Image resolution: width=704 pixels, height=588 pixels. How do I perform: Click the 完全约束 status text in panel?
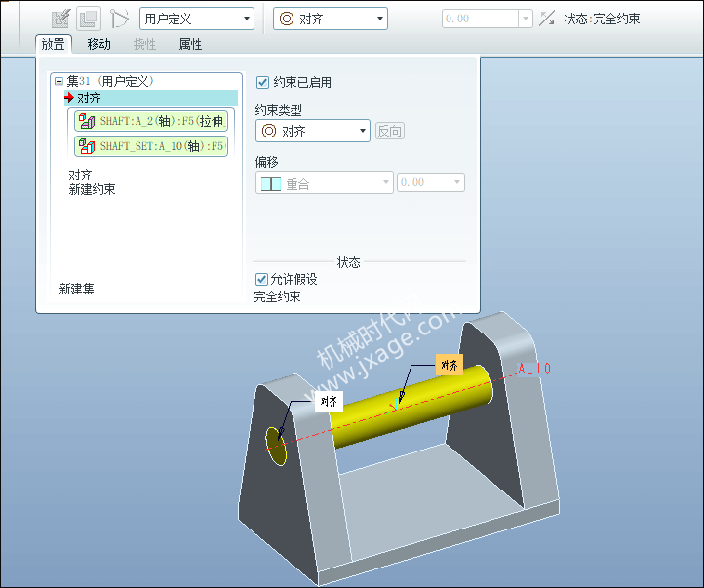(x=278, y=296)
